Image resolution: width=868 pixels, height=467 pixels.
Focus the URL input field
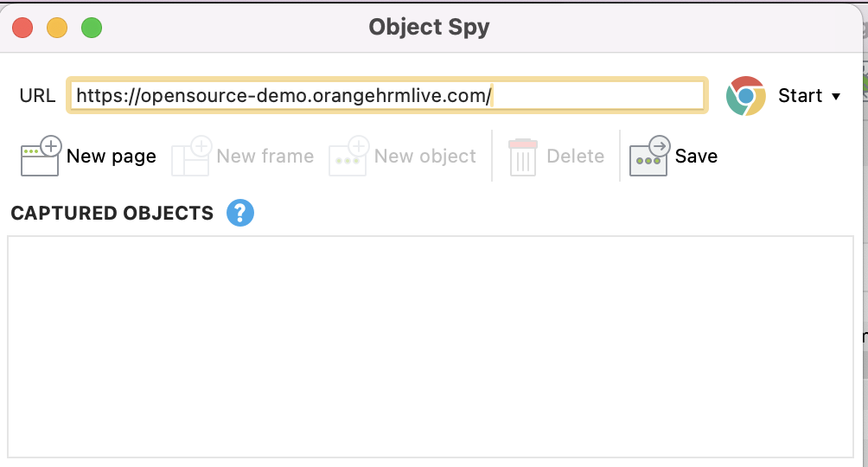click(x=387, y=95)
